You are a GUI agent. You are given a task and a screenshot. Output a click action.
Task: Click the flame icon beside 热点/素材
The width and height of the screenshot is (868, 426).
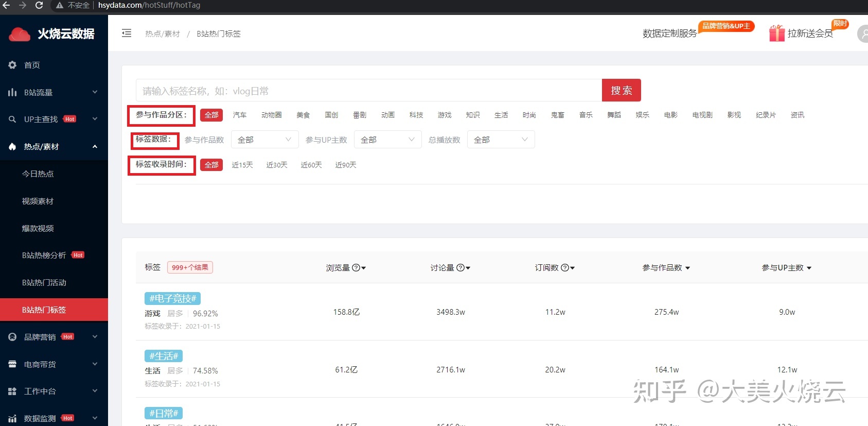[x=12, y=147]
